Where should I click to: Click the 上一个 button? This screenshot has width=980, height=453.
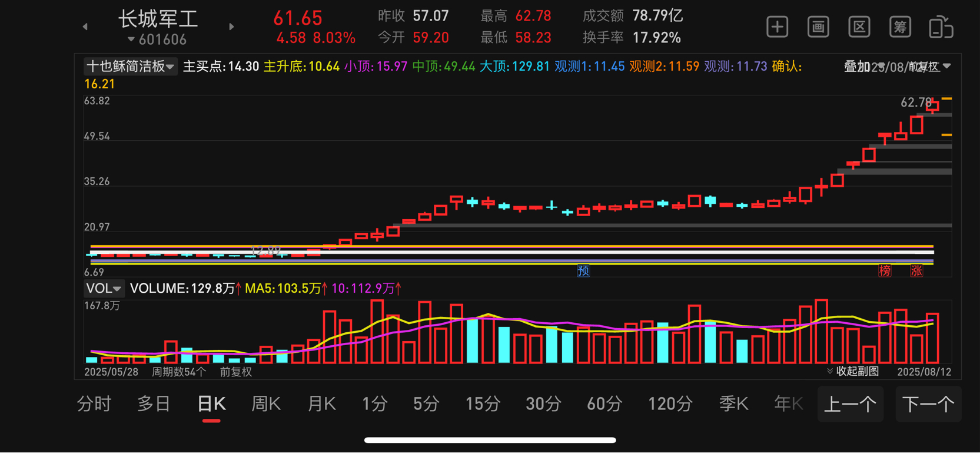(851, 404)
